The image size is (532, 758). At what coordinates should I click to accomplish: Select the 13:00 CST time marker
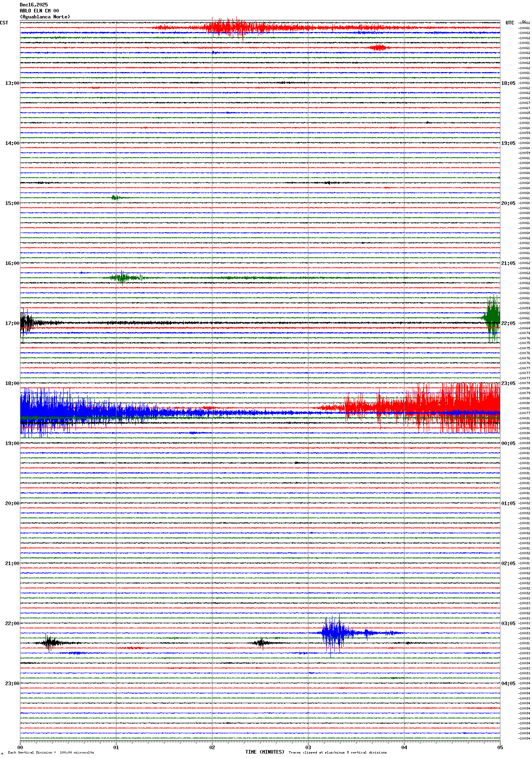coord(12,83)
